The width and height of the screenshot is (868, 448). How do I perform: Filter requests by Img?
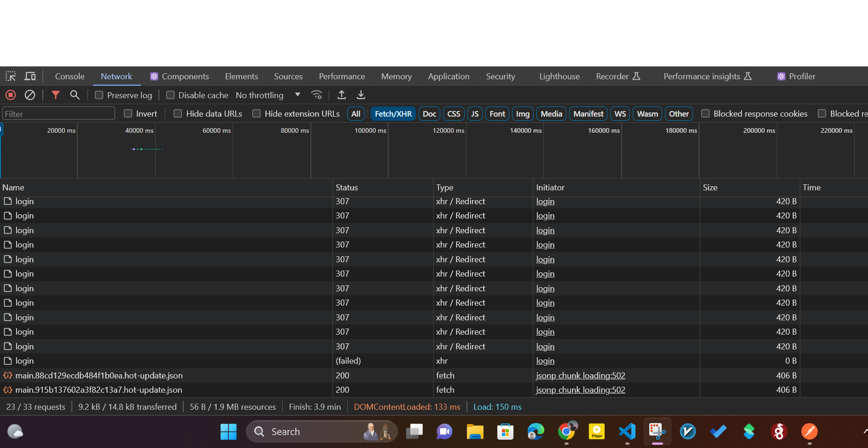(x=523, y=114)
